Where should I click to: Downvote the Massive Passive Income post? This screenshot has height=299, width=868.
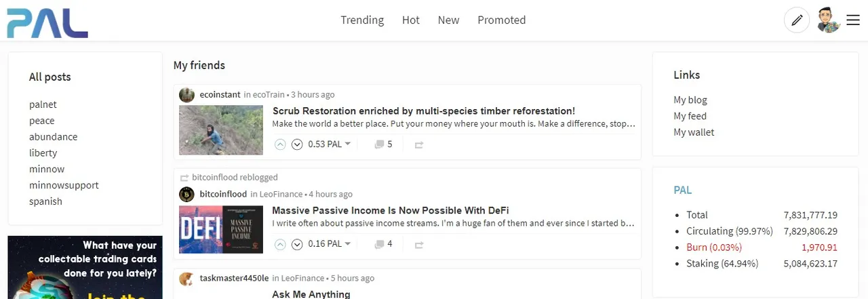point(297,244)
